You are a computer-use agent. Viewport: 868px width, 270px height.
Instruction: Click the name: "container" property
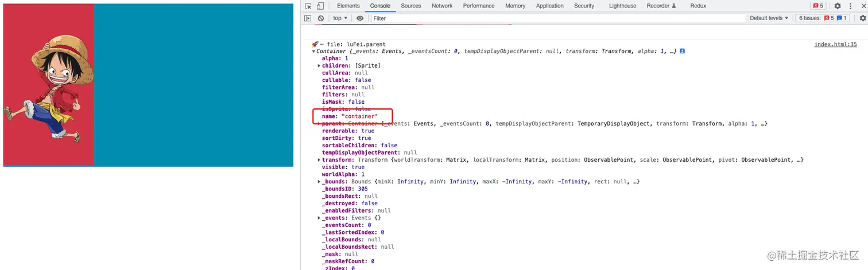pos(350,116)
